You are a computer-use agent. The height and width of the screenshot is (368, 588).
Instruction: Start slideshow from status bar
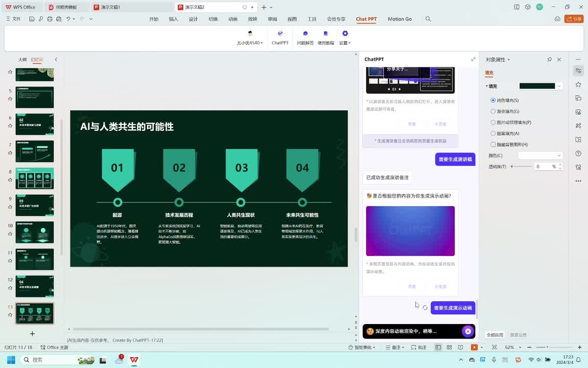(x=474, y=348)
